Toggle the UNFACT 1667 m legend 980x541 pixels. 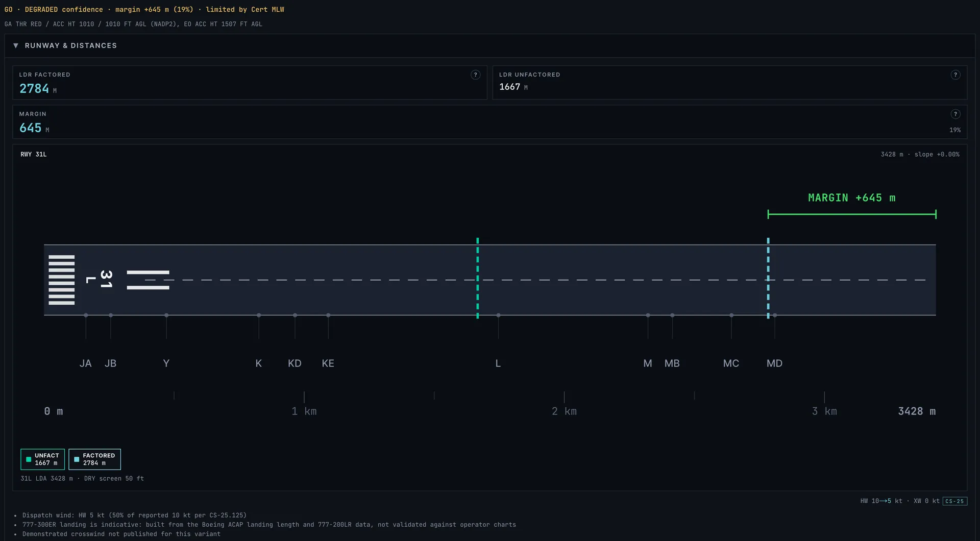coord(43,459)
